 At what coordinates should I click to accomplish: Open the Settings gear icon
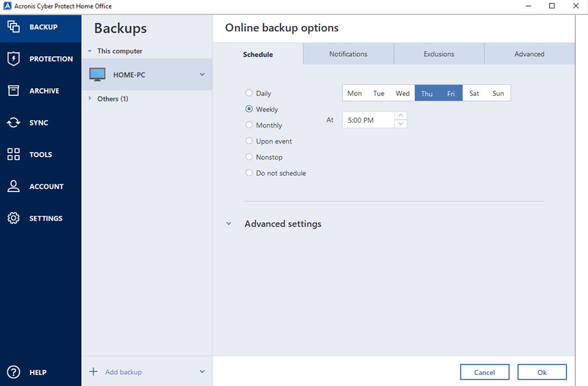[14, 217]
